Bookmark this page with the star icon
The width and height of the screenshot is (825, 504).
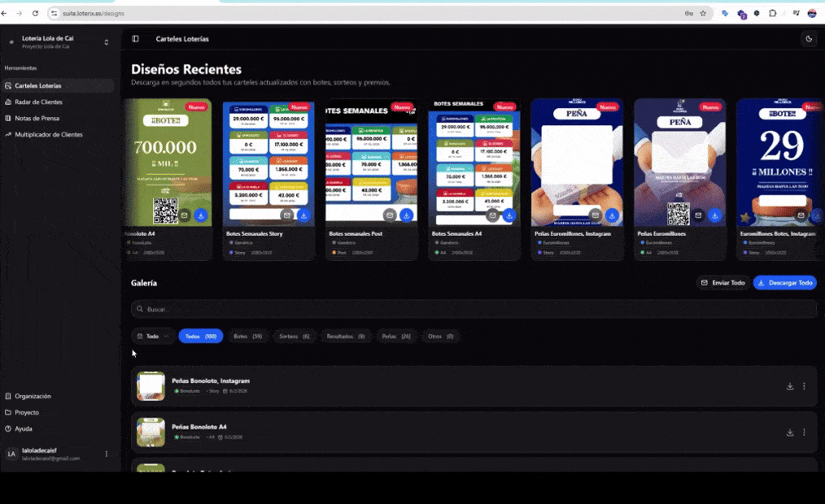(x=703, y=14)
